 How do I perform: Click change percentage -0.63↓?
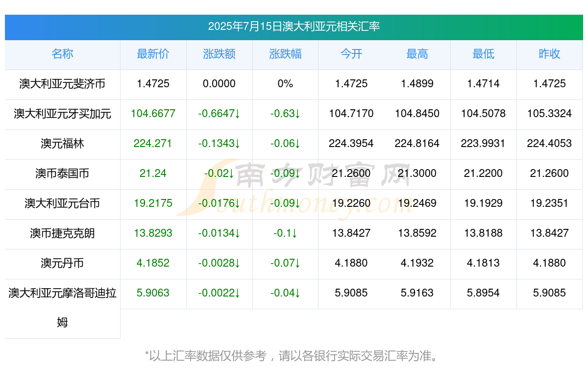(x=285, y=114)
